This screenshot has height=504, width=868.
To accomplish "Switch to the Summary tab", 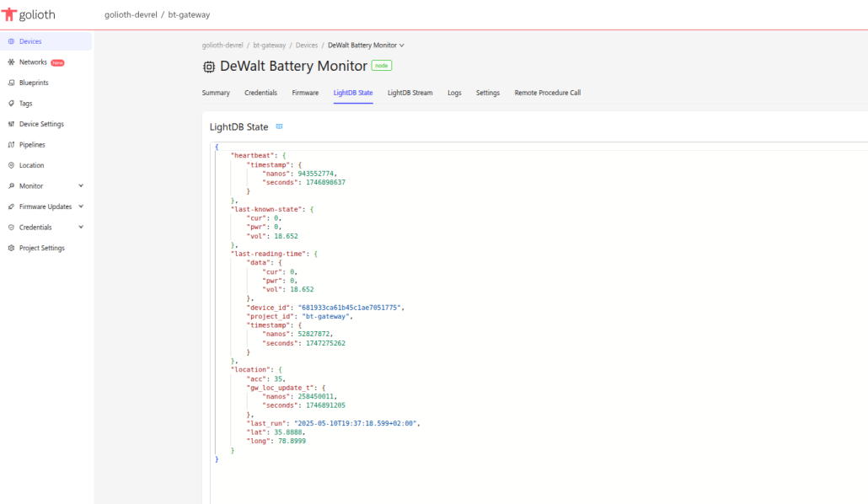I will click(x=216, y=93).
